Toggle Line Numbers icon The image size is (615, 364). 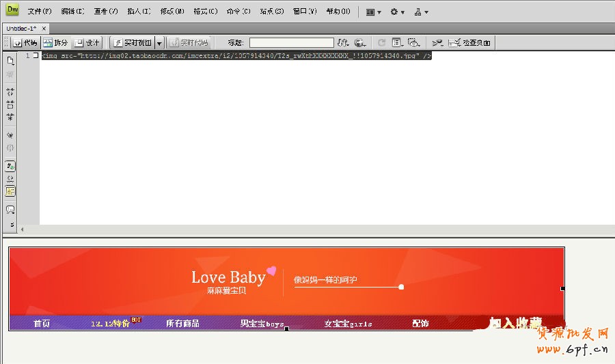pos(10,166)
